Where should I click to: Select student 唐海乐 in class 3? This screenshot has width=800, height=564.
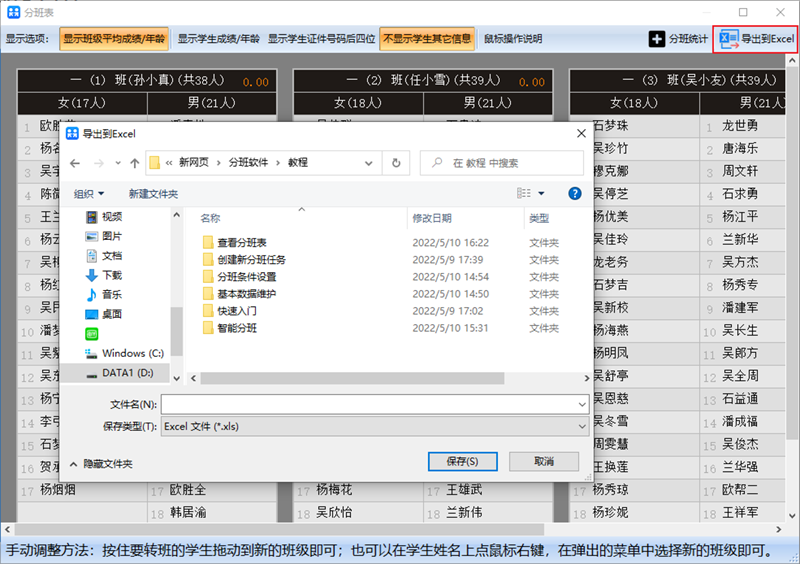pos(740,149)
